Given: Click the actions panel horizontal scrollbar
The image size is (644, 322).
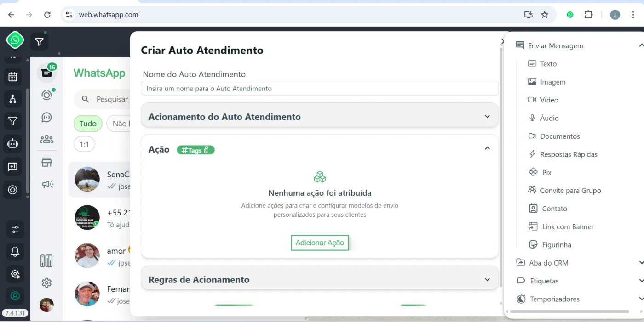Looking at the screenshot, I should point(569,311).
